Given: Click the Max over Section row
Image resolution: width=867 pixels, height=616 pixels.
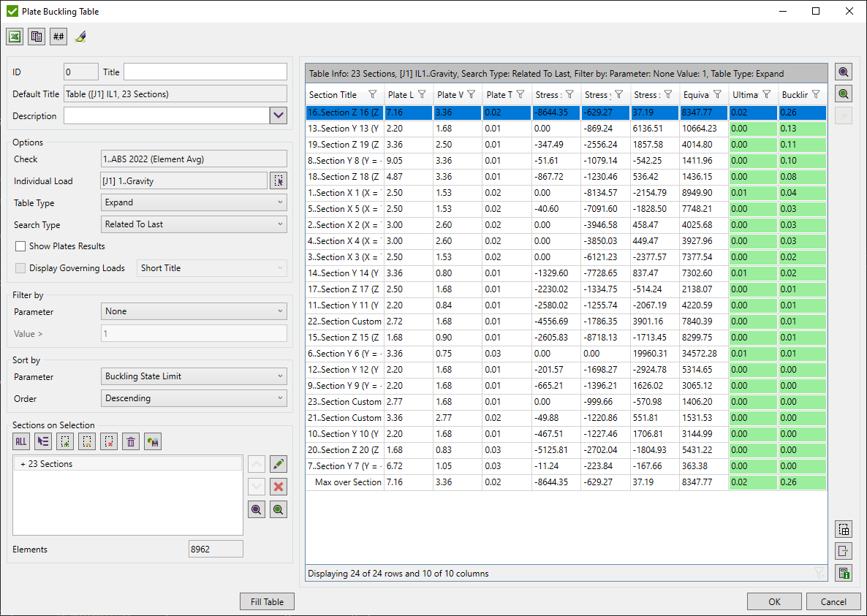Looking at the screenshot, I should tap(347, 482).
